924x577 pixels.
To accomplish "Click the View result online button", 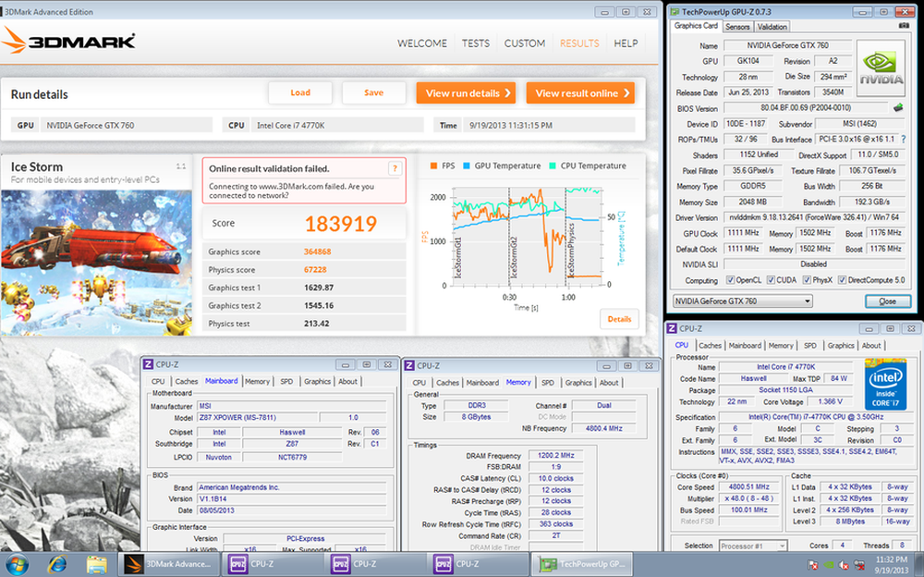I will point(580,93).
